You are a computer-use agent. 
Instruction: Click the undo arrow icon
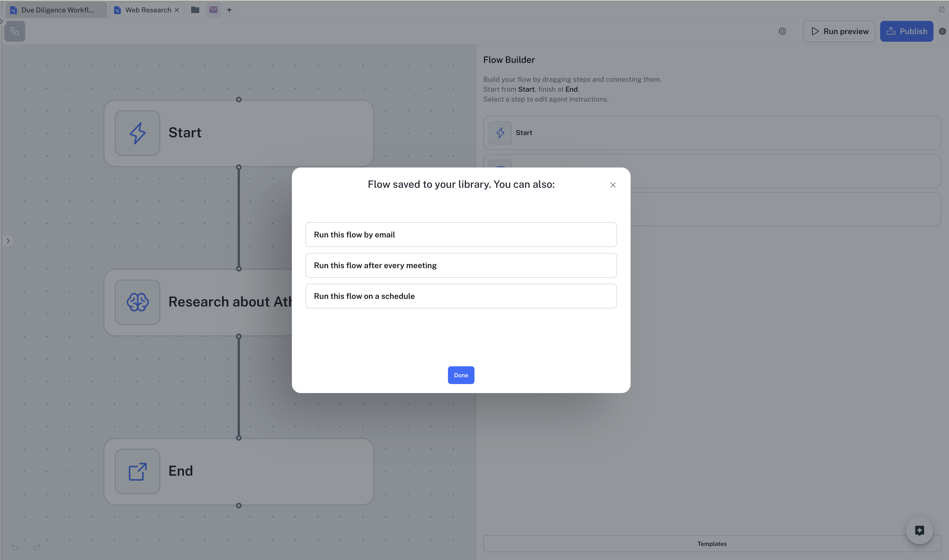click(15, 547)
